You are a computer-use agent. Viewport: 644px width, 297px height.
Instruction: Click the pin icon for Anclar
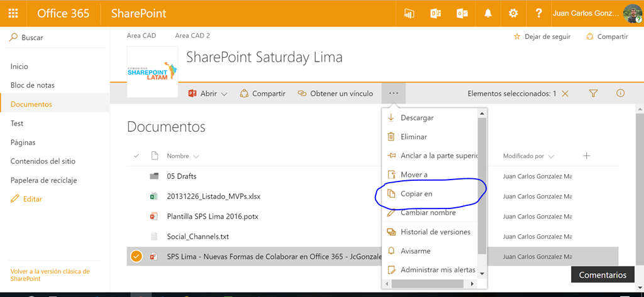[391, 156]
